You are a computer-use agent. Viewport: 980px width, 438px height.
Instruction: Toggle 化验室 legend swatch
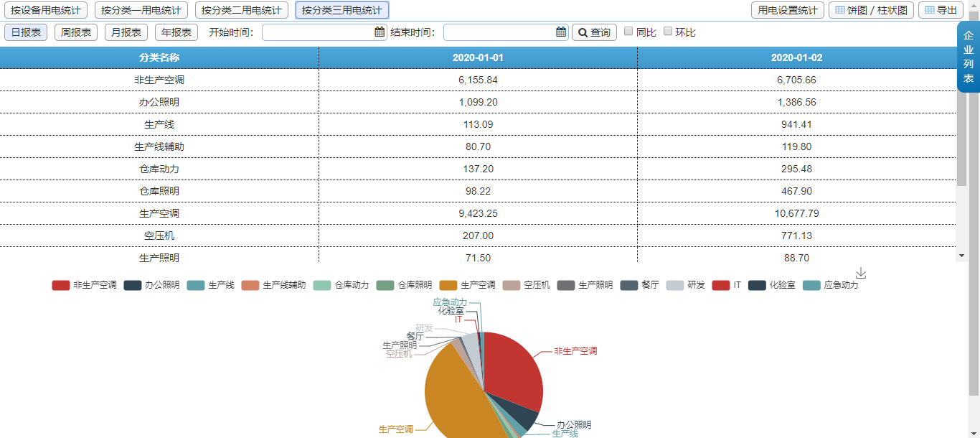click(757, 285)
